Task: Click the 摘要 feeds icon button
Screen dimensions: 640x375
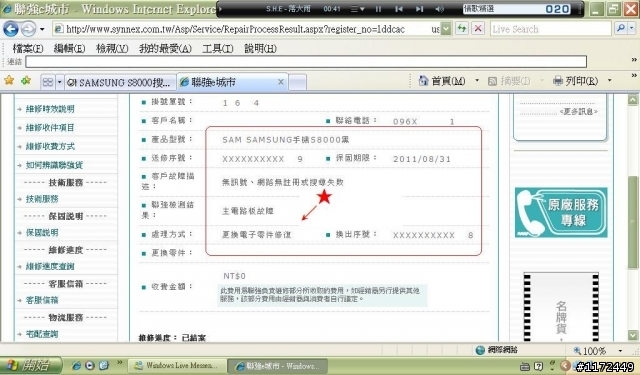Action: [509, 81]
